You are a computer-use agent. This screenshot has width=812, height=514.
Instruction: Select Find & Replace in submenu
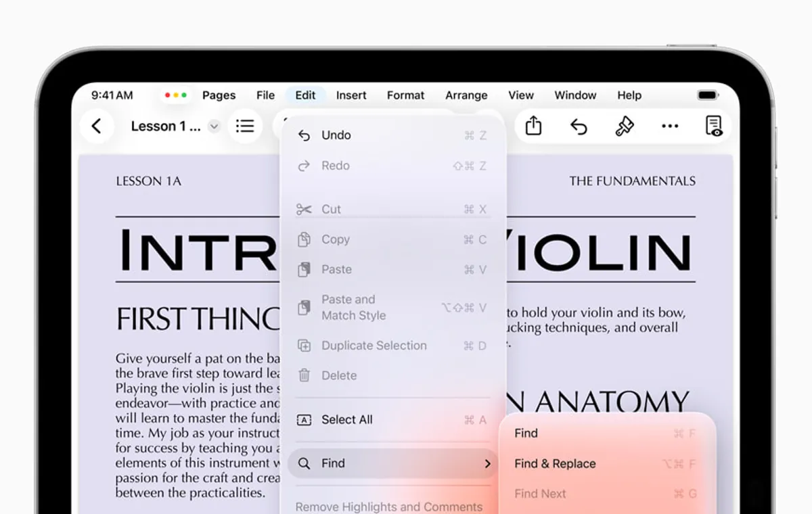pos(555,463)
